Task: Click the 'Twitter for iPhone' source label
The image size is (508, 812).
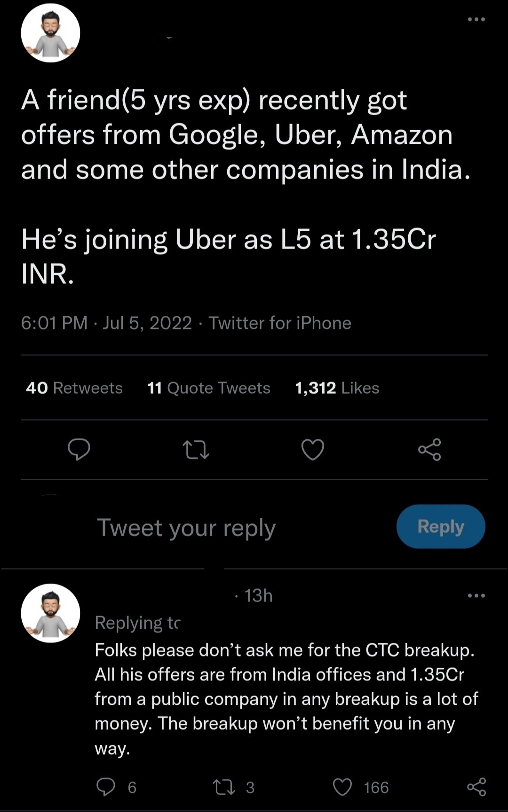Action: tap(280, 323)
